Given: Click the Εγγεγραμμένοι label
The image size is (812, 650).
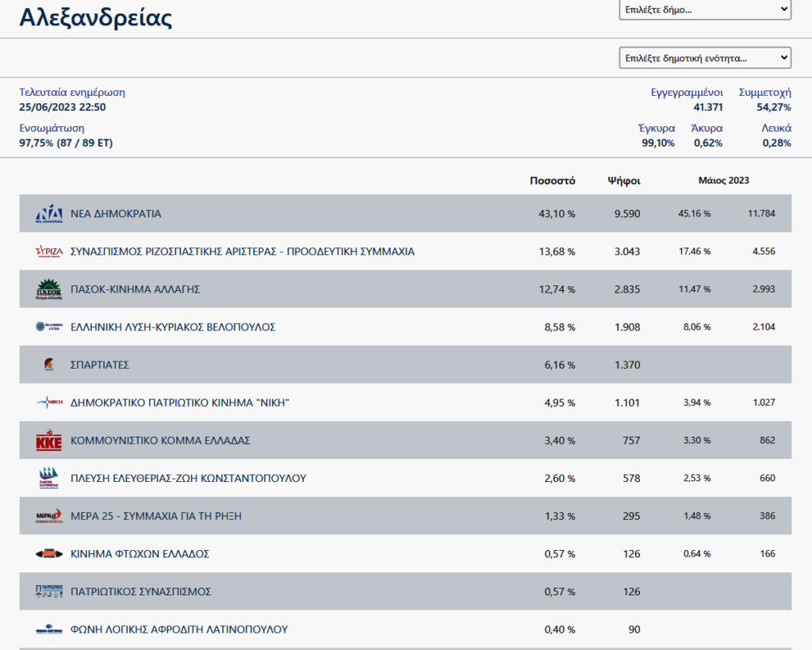Looking at the screenshot, I should click(687, 92).
